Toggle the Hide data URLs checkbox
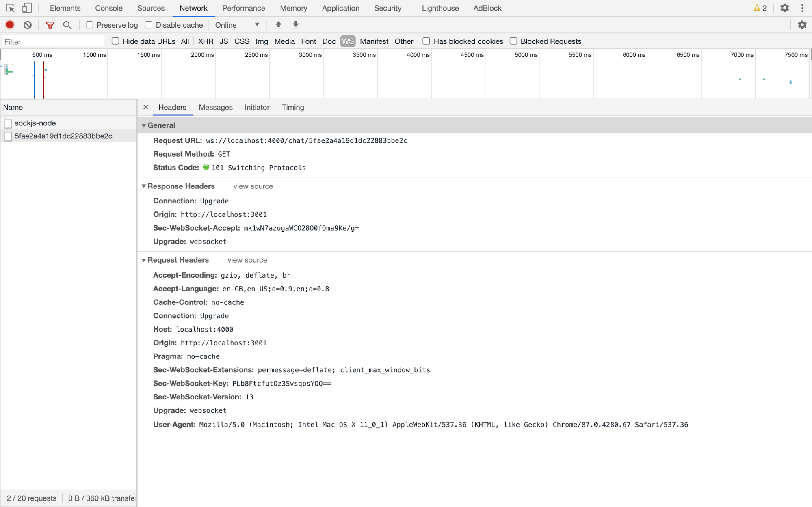 coord(115,41)
